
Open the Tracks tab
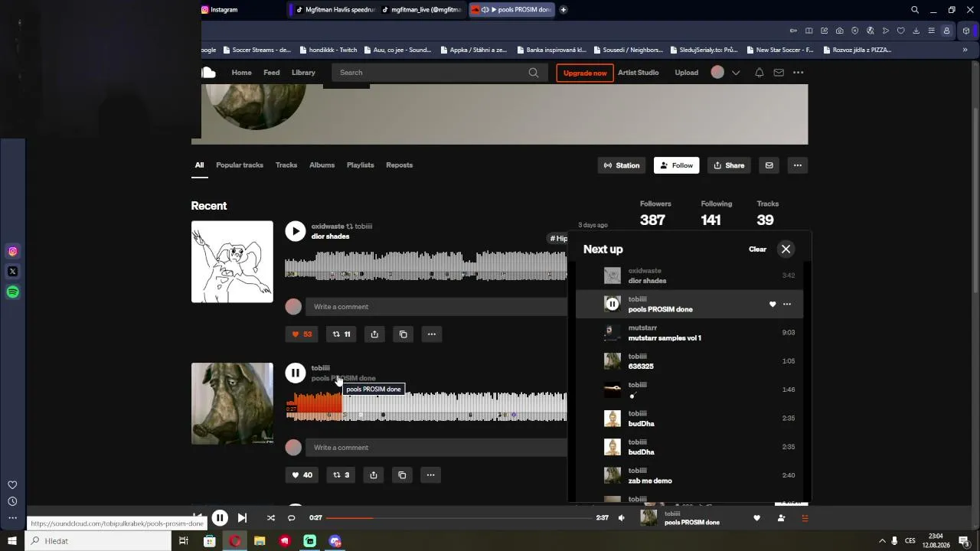(x=286, y=165)
